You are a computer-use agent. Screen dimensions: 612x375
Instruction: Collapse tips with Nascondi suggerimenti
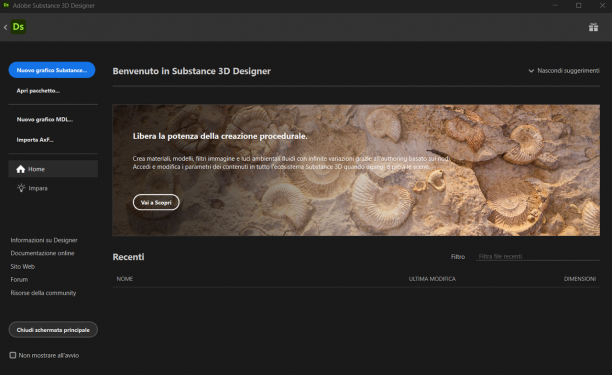[564, 71]
